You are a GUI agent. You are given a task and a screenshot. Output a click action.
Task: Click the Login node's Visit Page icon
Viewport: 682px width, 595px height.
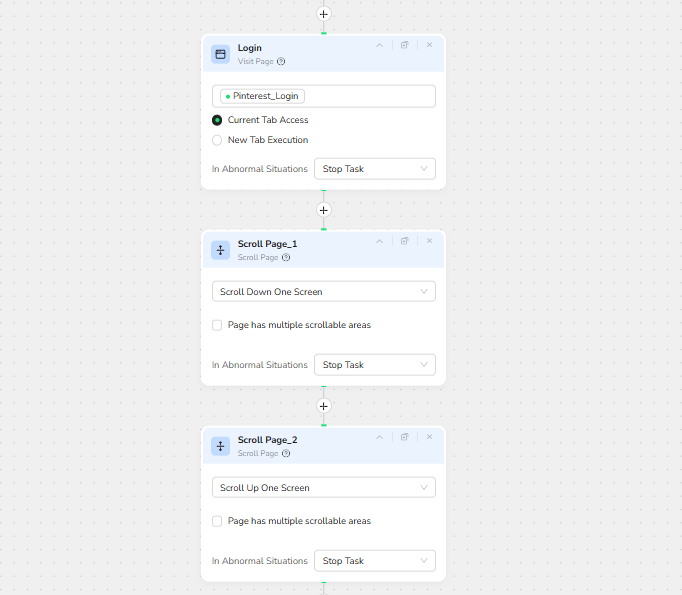pyautogui.click(x=221, y=54)
